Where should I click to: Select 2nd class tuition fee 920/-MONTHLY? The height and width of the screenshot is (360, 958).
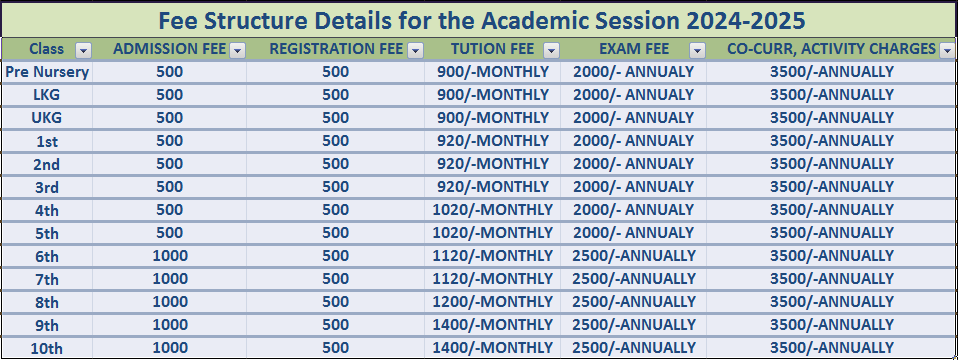(492, 164)
